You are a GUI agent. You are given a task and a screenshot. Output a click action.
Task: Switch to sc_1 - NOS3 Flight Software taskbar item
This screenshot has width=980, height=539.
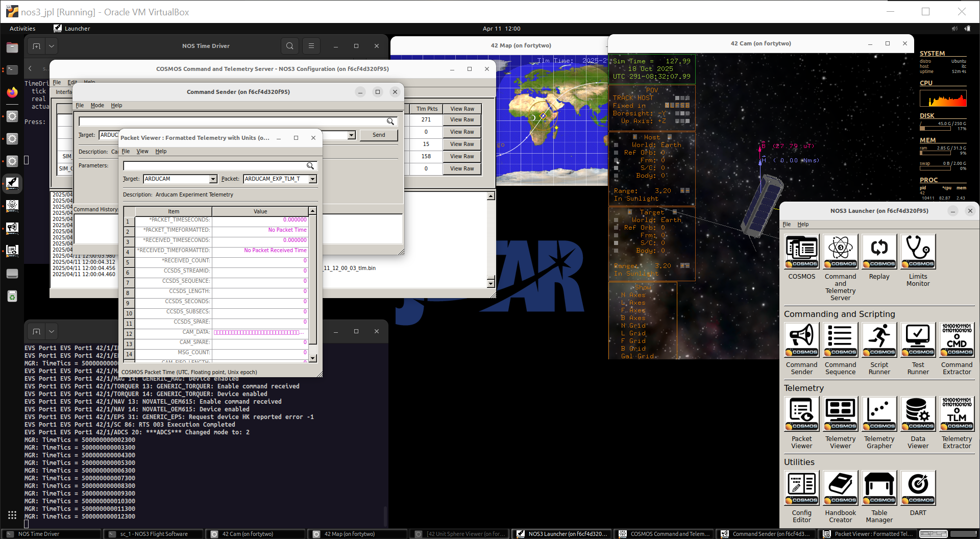coord(154,534)
